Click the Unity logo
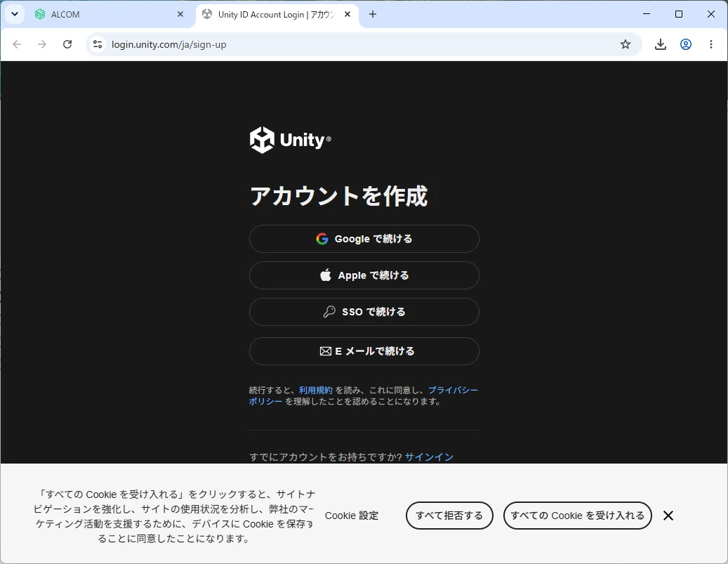728x564 pixels. coord(290,140)
